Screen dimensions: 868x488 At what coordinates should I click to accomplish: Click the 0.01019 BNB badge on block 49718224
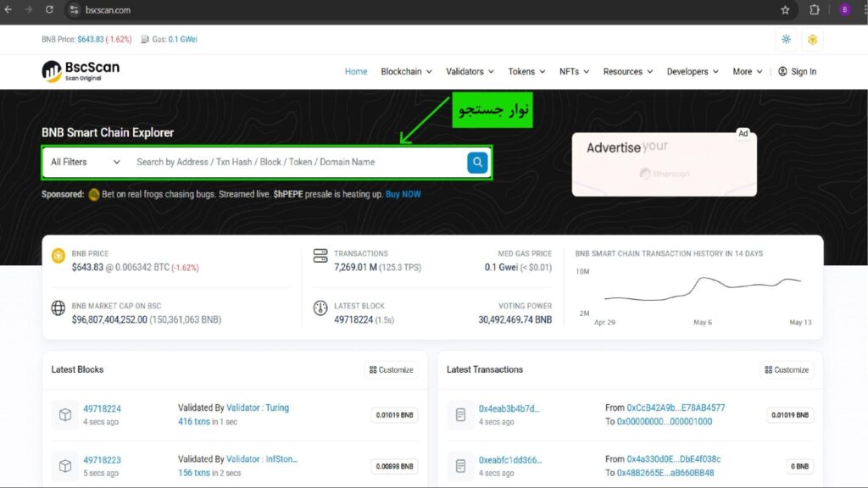point(394,415)
